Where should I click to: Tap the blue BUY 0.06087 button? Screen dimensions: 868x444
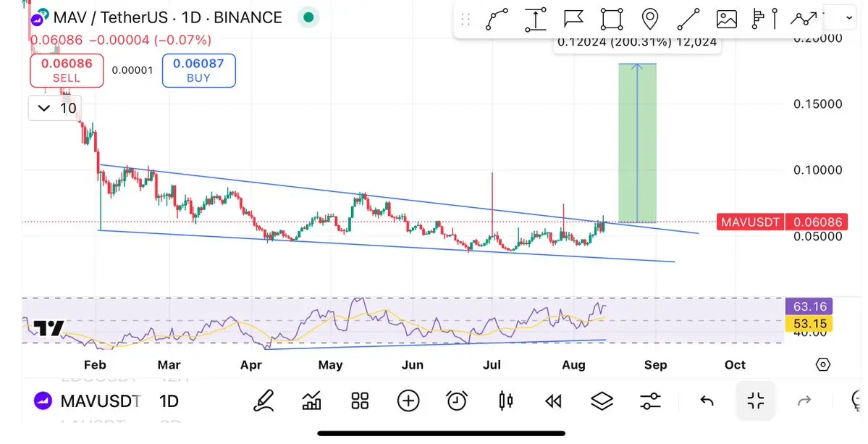click(199, 70)
